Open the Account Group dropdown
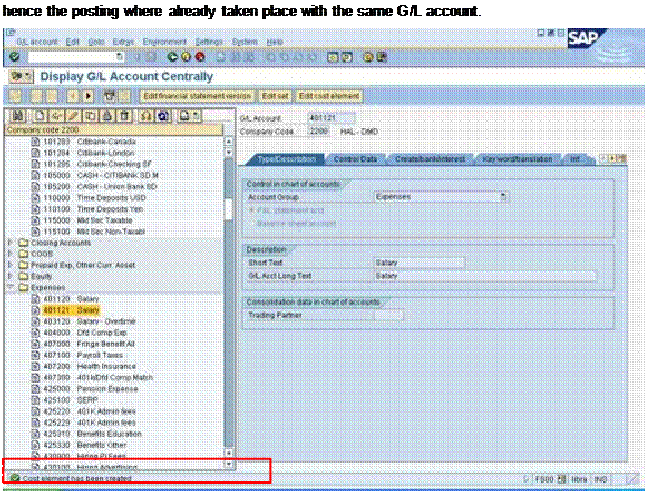Viewport: 652px width, 502px height. (502, 197)
